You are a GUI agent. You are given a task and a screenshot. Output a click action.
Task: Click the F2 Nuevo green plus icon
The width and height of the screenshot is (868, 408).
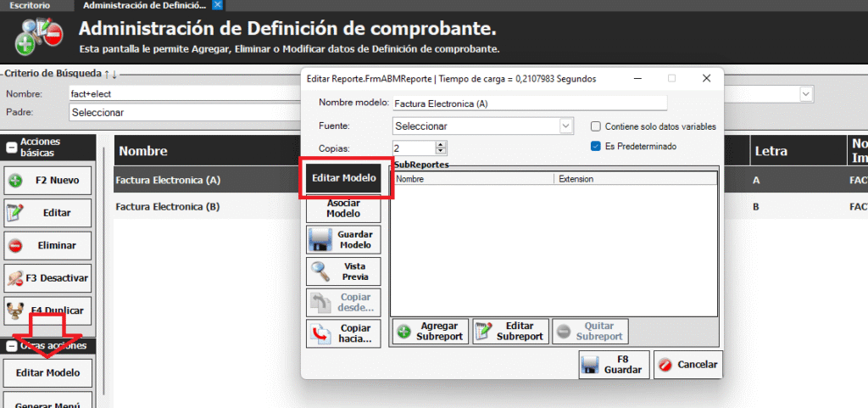(x=16, y=181)
